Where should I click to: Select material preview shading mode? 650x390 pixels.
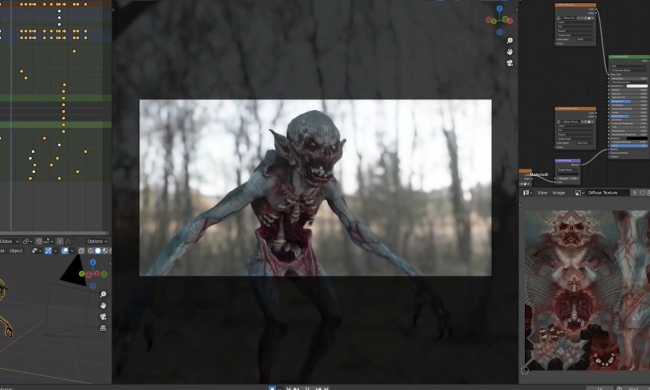coord(105,251)
